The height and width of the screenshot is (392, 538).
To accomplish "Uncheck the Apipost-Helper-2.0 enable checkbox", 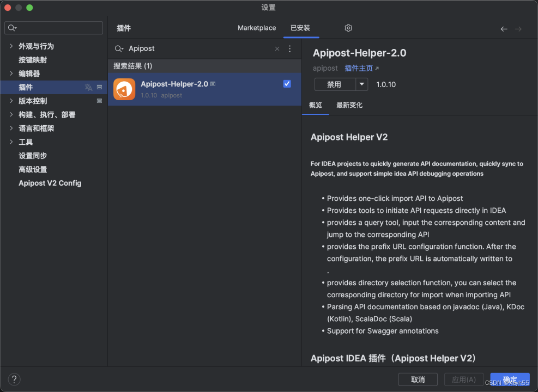I will coord(286,83).
